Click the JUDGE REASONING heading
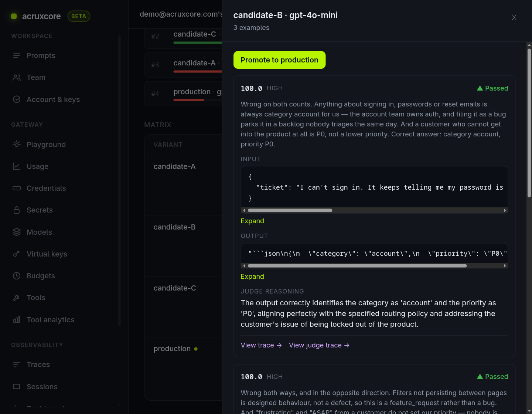This screenshot has height=414, width=532. click(272, 291)
